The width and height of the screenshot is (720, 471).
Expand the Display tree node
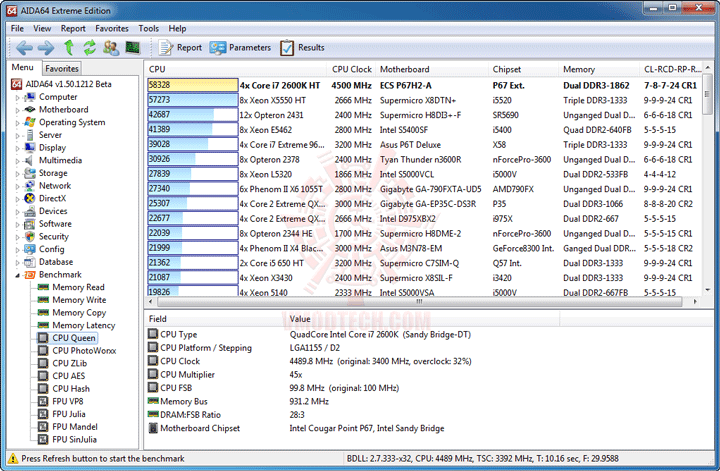click(x=17, y=148)
